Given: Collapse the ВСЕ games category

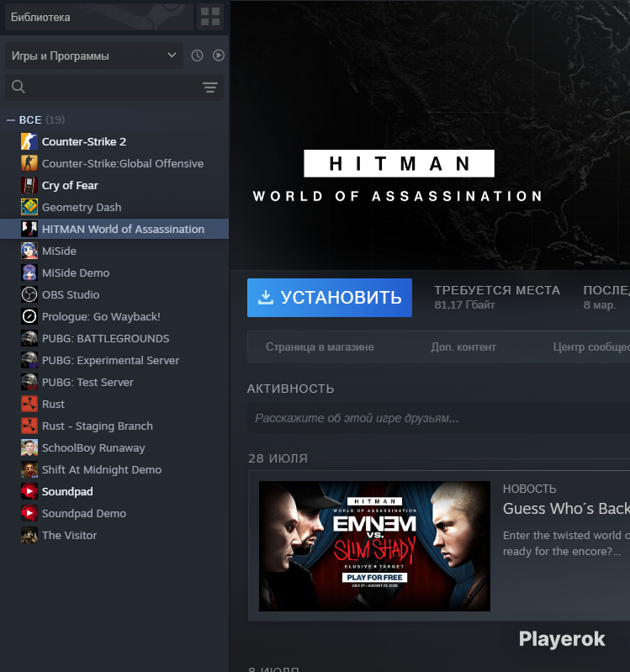Looking at the screenshot, I should click(x=11, y=120).
